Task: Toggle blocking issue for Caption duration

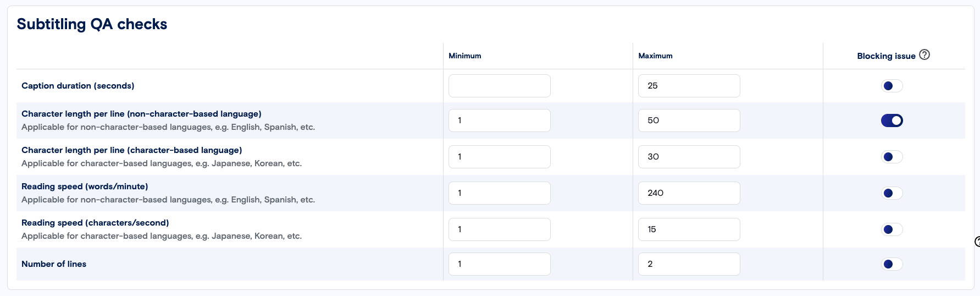Action: tap(892, 86)
